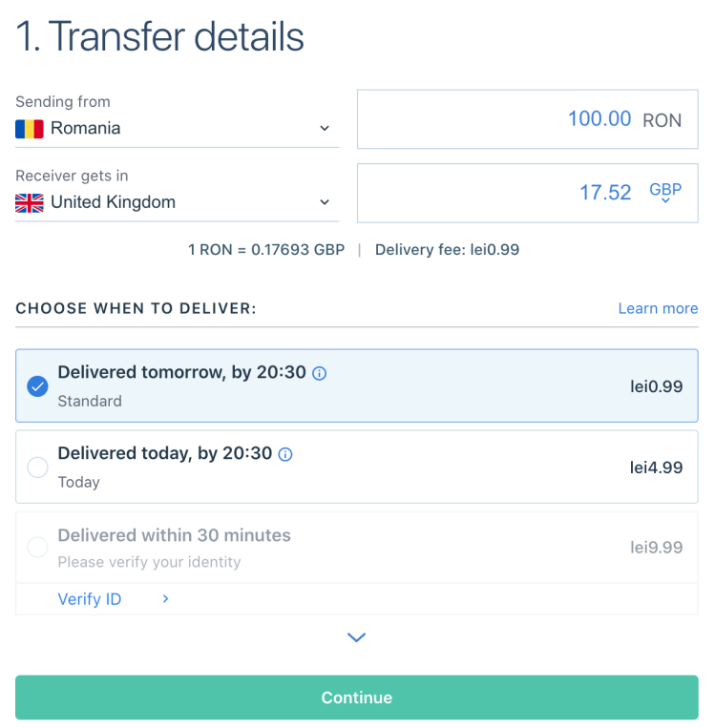
Task: Expand more delivery options with down chevron
Action: pos(356,637)
